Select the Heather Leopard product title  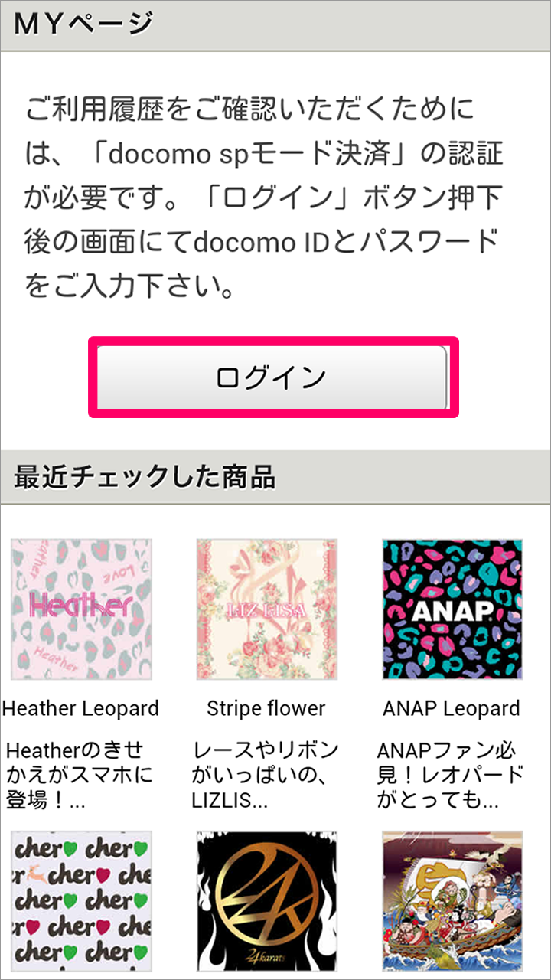(x=81, y=708)
